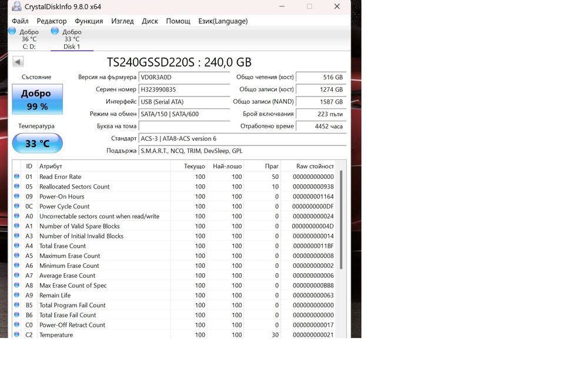Click status dot for Temperature attribute
This screenshot has height=368, width=588.
17,334
